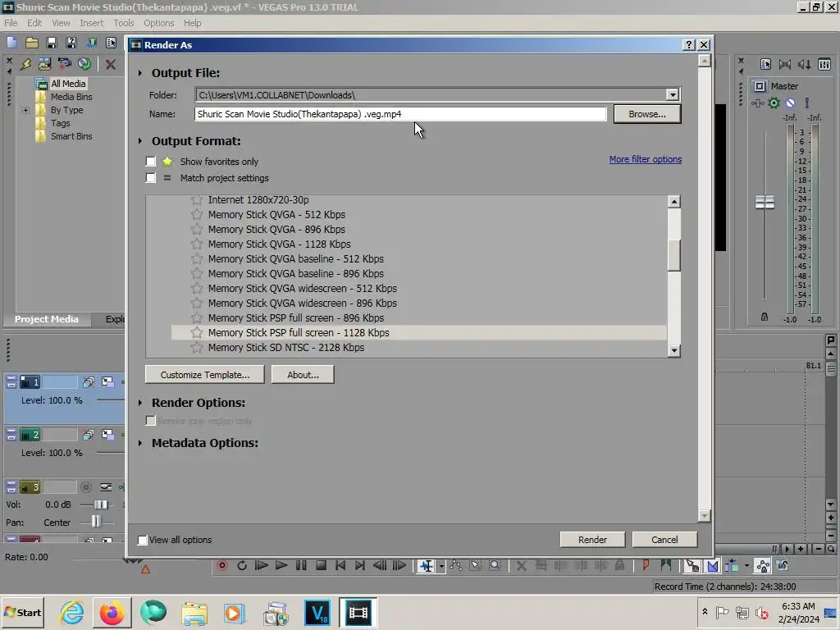Click the Pause button in transport bar
Image resolution: width=840 pixels, height=630 pixels.
click(301, 565)
